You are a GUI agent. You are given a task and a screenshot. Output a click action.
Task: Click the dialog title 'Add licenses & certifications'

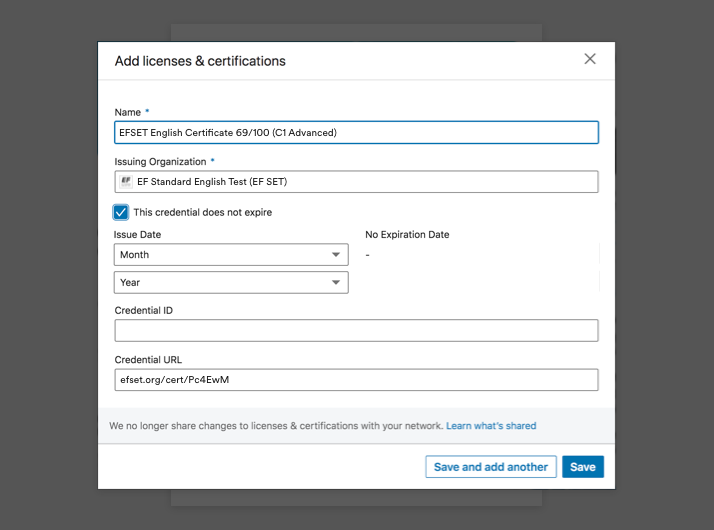[x=200, y=61]
